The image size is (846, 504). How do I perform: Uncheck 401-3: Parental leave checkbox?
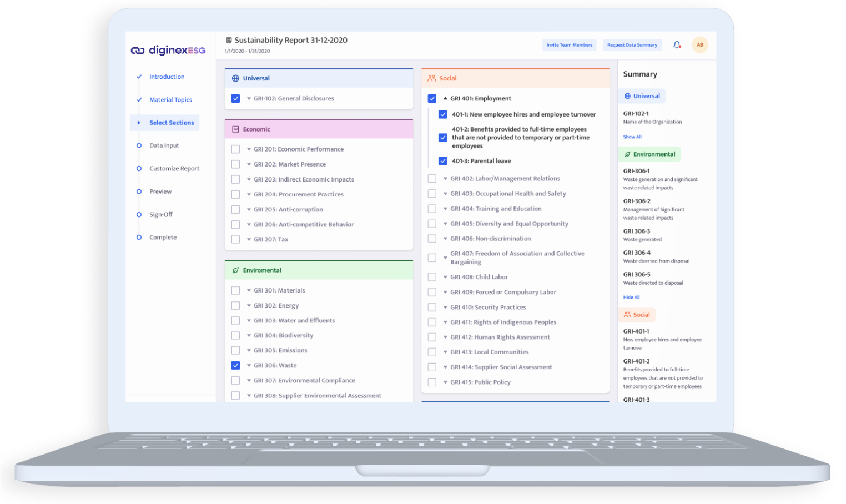[443, 161]
